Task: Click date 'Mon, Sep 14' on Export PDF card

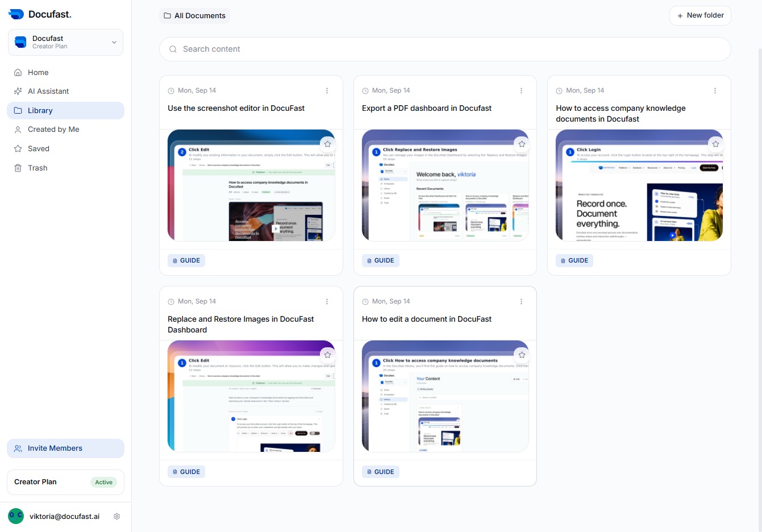Action: pyautogui.click(x=391, y=90)
